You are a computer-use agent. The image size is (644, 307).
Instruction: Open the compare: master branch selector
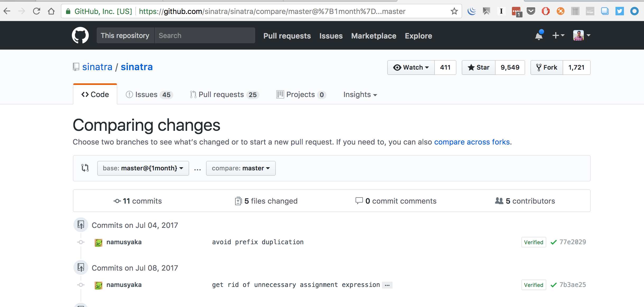click(241, 168)
